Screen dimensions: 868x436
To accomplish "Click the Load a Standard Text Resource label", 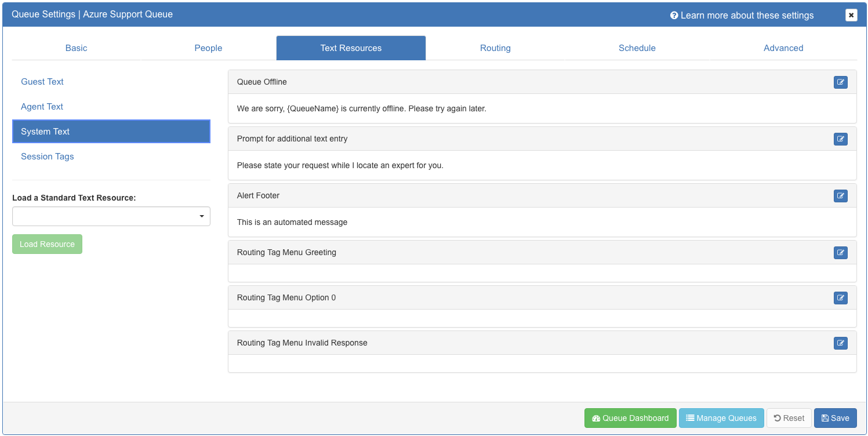I will pyautogui.click(x=74, y=198).
